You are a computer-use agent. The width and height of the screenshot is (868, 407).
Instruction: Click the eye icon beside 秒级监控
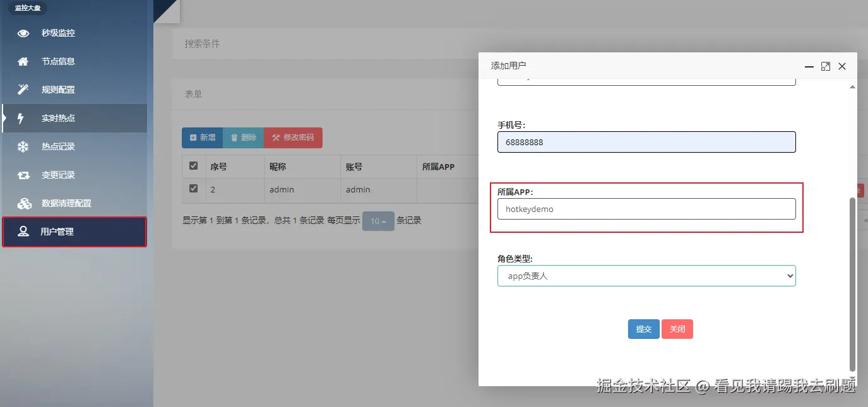(x=23, y=33)
